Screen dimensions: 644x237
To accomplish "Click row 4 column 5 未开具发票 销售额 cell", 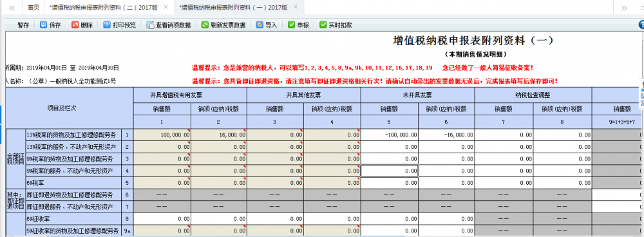I will tap(390, 171).
